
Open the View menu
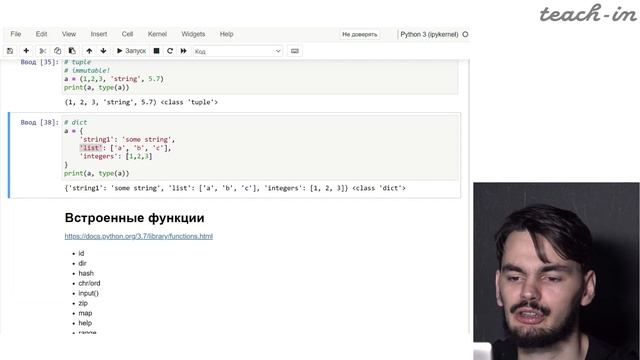pyautogui.click(x=69, y=34)
